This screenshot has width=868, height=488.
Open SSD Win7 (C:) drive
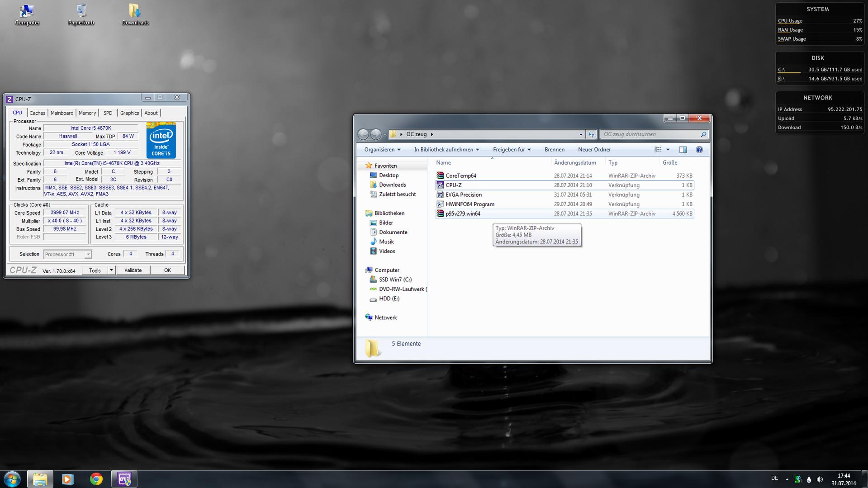coord(395,280)
